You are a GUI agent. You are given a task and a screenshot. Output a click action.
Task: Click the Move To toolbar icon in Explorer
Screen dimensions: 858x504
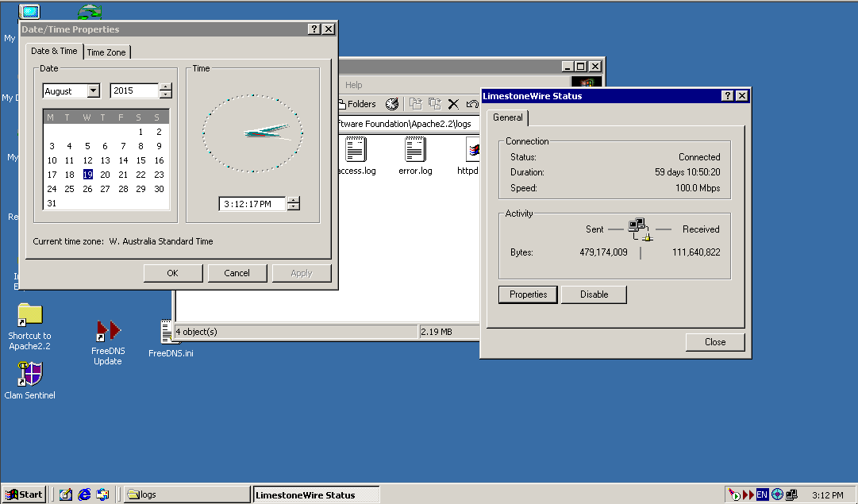[x=416, y=104]
